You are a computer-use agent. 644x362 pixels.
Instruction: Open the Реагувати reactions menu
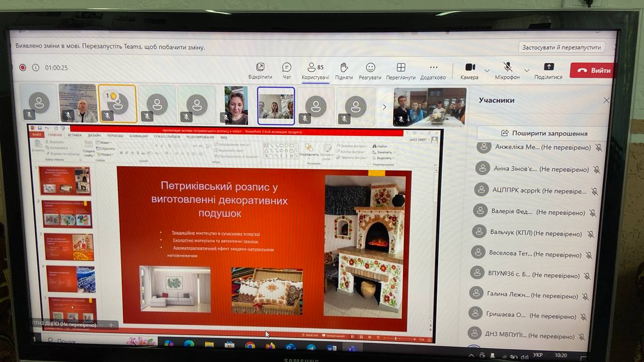coord(370,71)
